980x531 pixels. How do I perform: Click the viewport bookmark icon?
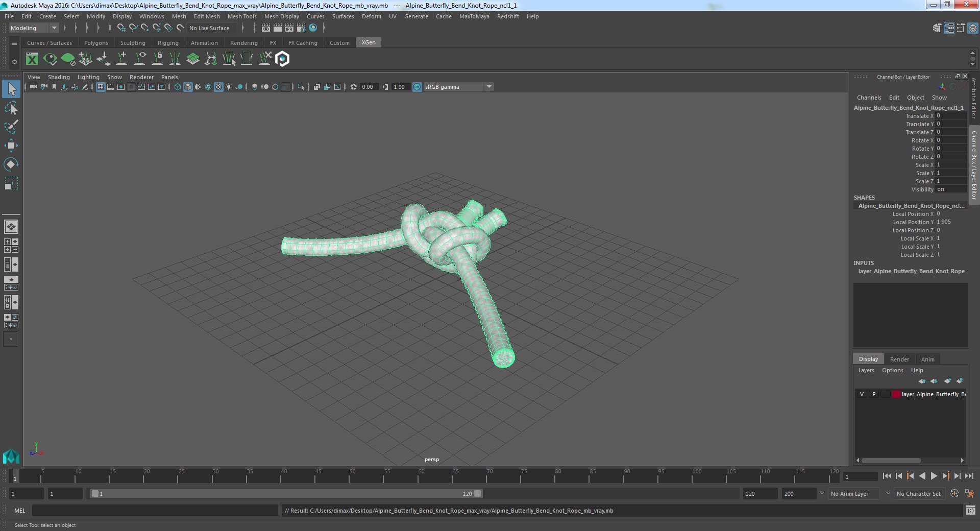pyautogui.click(x=54, y=87)
